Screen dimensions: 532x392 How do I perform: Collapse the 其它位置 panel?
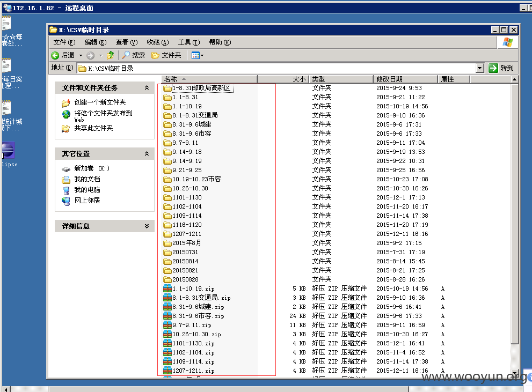pos(147,153)
